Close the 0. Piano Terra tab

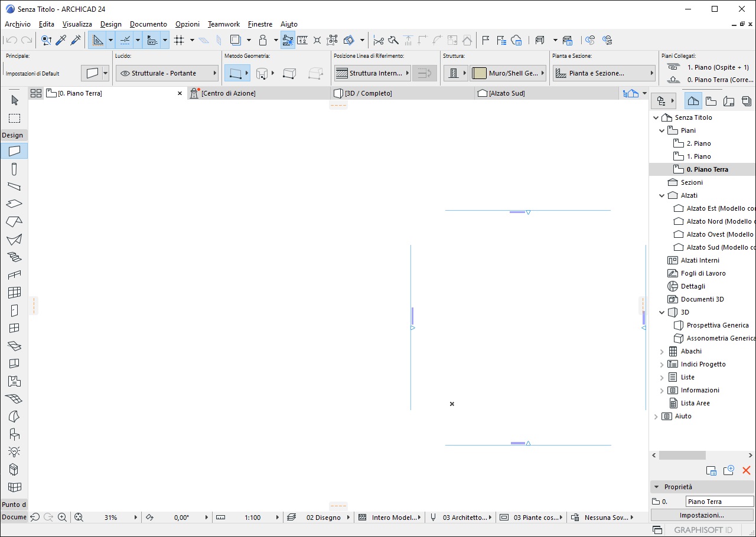coord(180,93)
